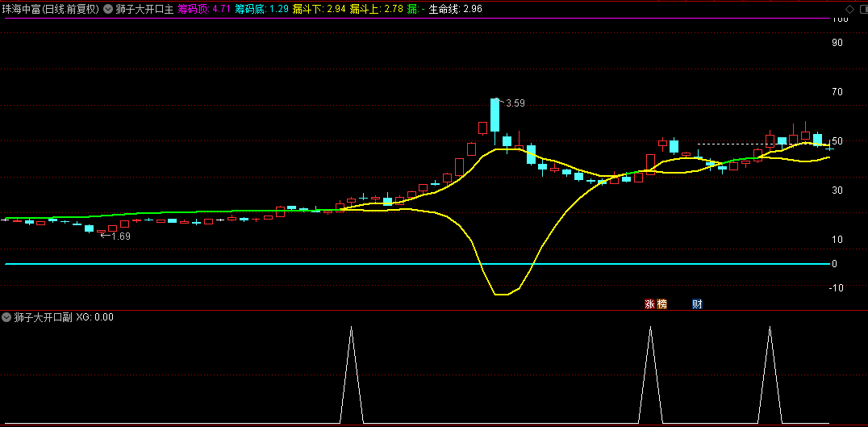Click the blue 财 financial marker icon
Image resolution: width=868 pixels, height=427 pixels.
pyautogui.click(x=697, y=304)
